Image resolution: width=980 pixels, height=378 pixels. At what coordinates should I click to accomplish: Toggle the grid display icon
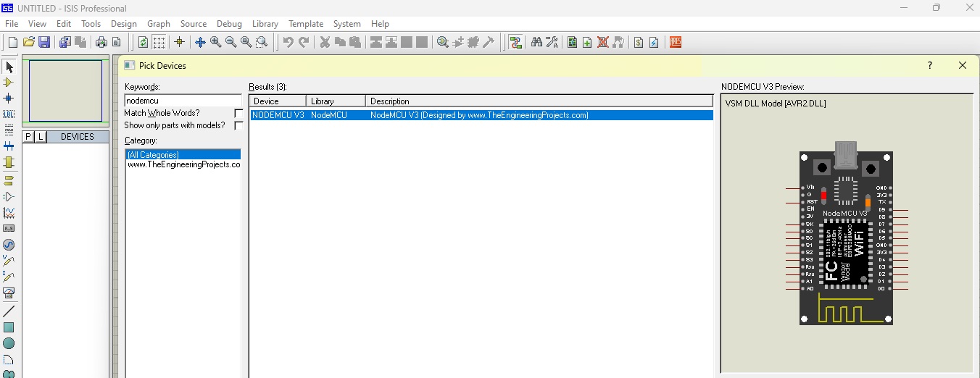coord(159,42)
